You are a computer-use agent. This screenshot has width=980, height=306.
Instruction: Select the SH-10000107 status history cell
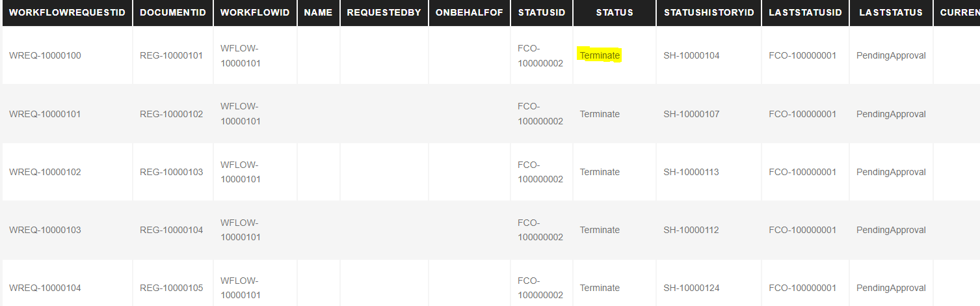tap(691, 114)
